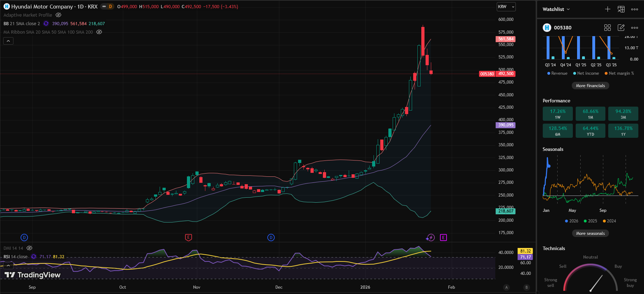Click the orange D market status badge
644x294 pixels.
pos(110,6)
